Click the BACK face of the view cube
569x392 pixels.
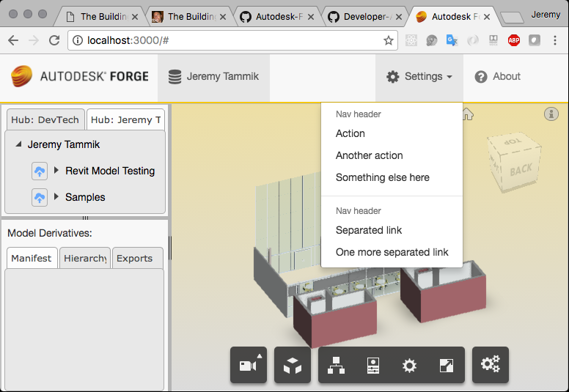[x=521, y=169]
